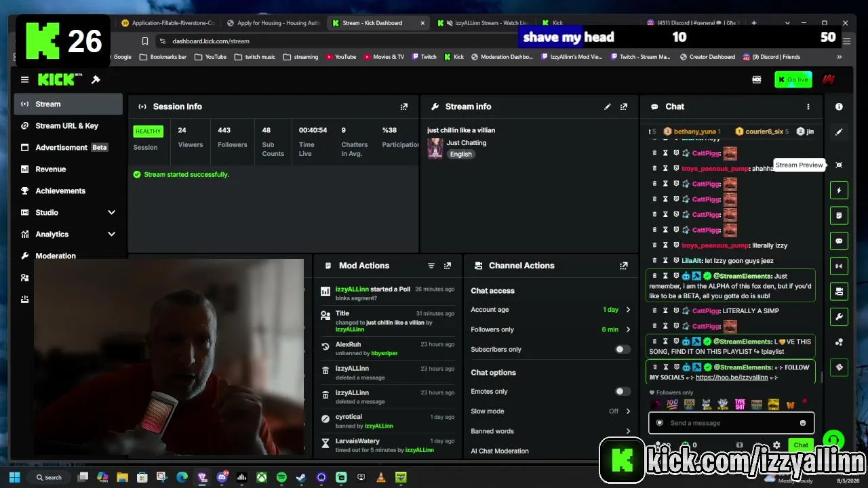
Task: Click the Windows Start button
Action: click(x=15, y=477)
